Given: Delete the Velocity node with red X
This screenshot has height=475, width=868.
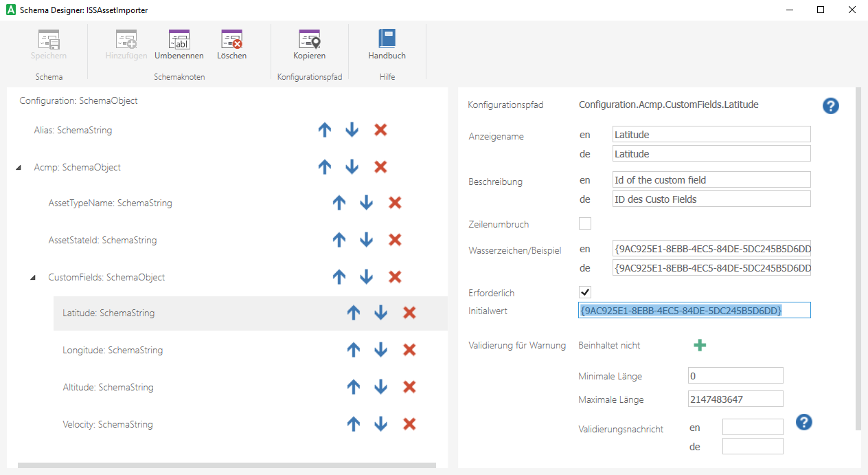Looking at the screenshot, I should (x=409, y=424).
